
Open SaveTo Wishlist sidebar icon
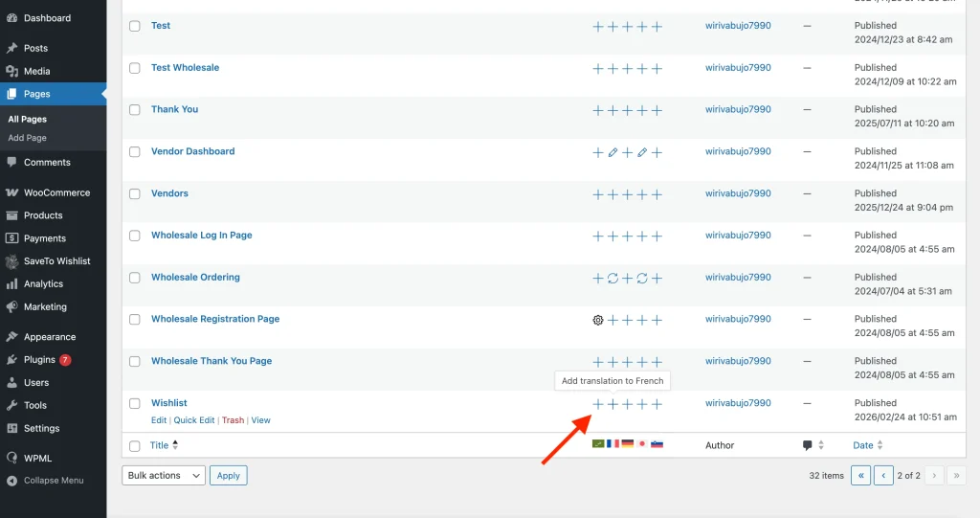11,260
